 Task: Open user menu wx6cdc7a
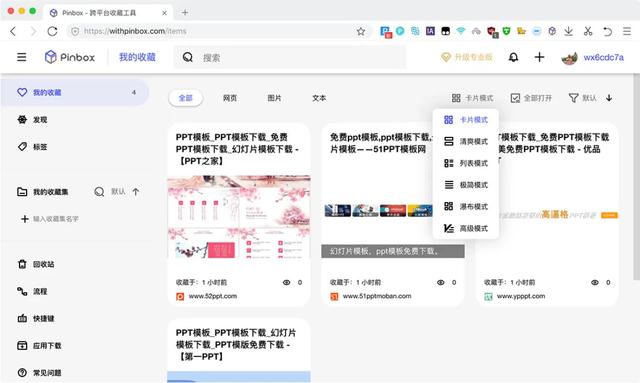click(x=593, y=58)
